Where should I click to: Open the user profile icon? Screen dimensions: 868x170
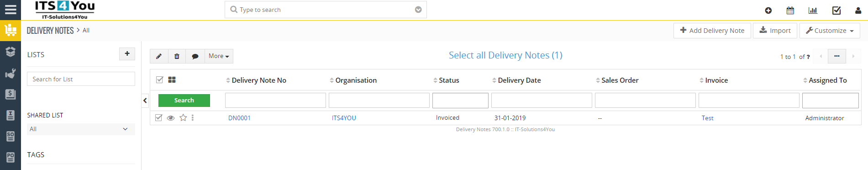click(x=858, y=11)
